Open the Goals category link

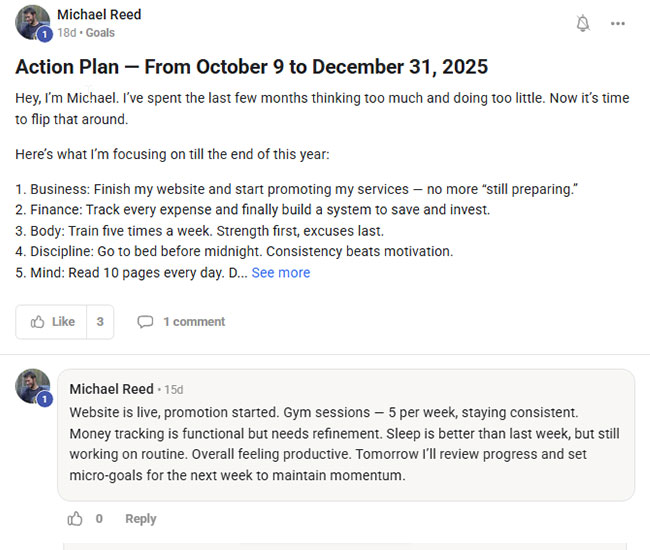point(100,33)
